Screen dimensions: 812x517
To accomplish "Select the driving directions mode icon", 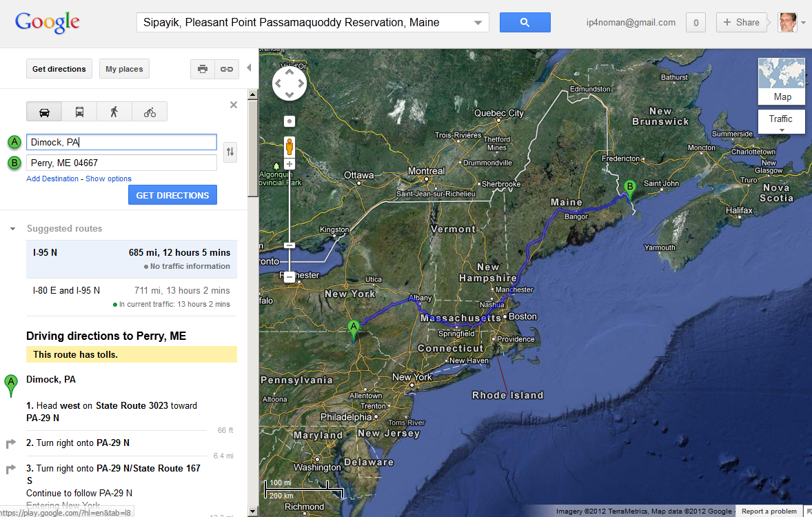I will (x=43, y=111).
